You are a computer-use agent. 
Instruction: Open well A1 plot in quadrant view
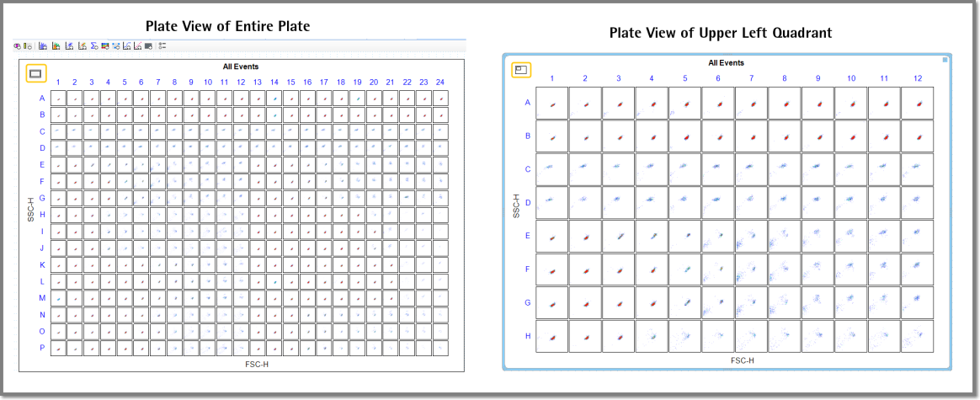[551, 103]
